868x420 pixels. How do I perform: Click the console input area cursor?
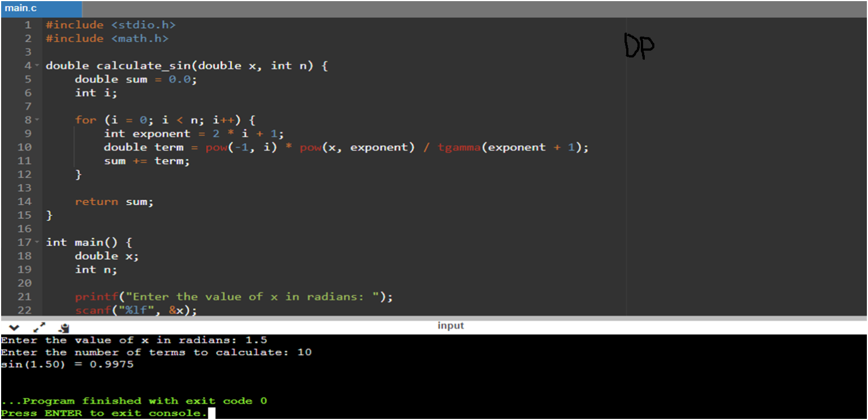point(211,413)
